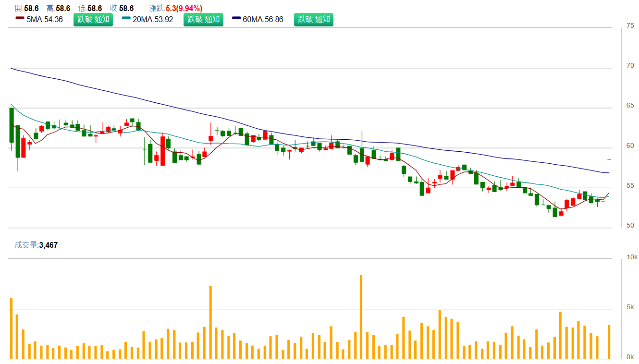Click the price axis label 65
The width and height of the screenshot is (639, 364).
coord(630,105)
